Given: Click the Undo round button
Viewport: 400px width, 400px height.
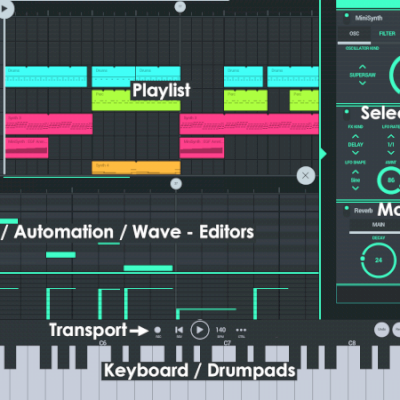Looking at the screenshot, I should (x=382, y=329).
